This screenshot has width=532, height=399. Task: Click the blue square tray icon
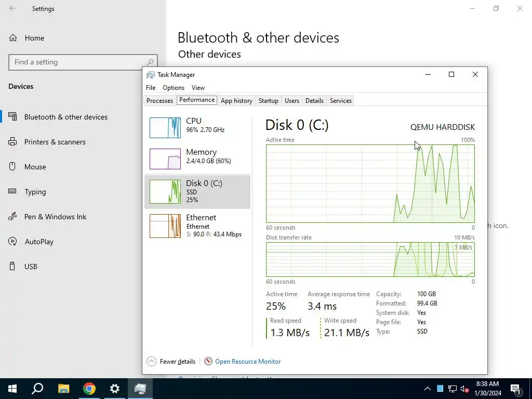[440, 388]
